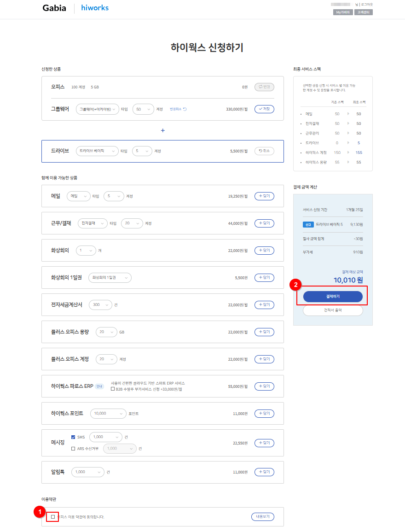Click the hiworks logo
Screen dimensions: 405x532
[95, 8]
